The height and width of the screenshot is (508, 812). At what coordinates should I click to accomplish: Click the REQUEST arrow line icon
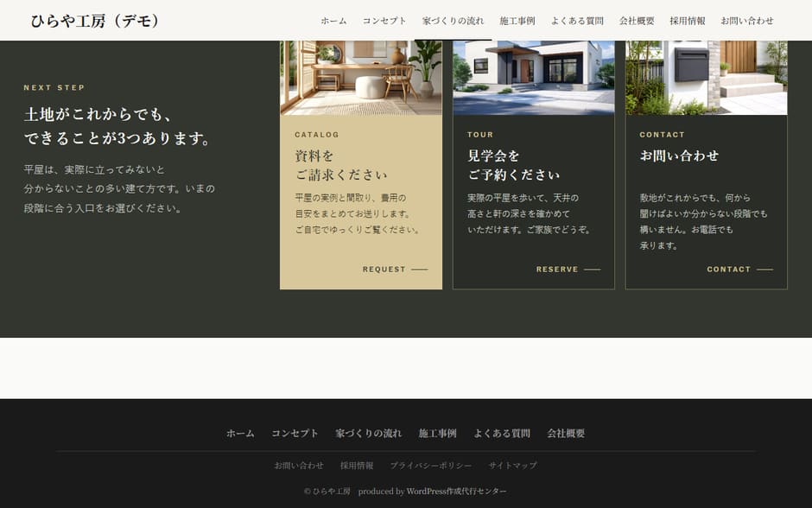click(420, 270)
